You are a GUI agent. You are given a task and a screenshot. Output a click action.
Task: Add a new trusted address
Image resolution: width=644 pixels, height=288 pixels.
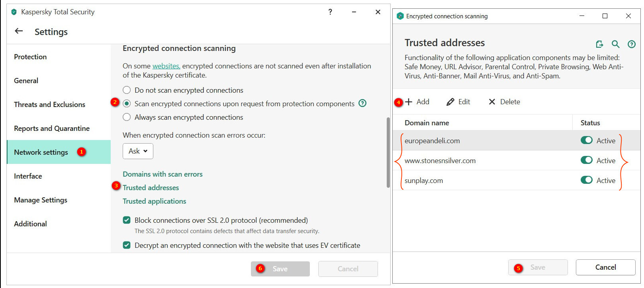[x=417, y=102]
